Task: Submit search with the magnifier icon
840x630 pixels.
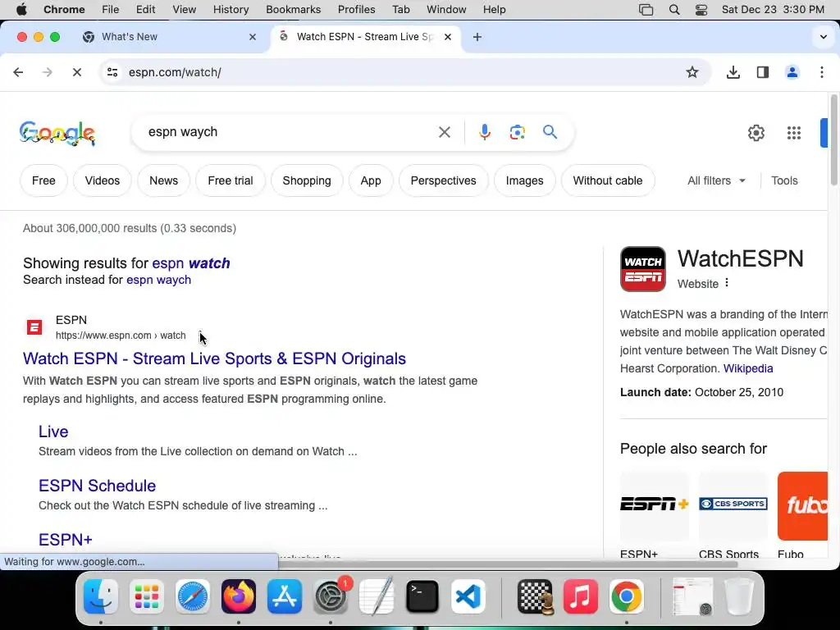Action: coord(550,132)
